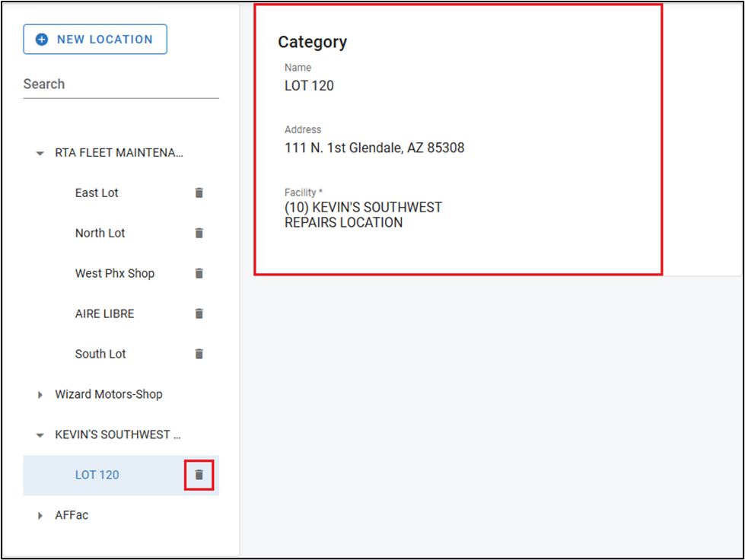
Task: Expand the Wizard Motors-Shop node arrow
Action: tap(40, 395)
